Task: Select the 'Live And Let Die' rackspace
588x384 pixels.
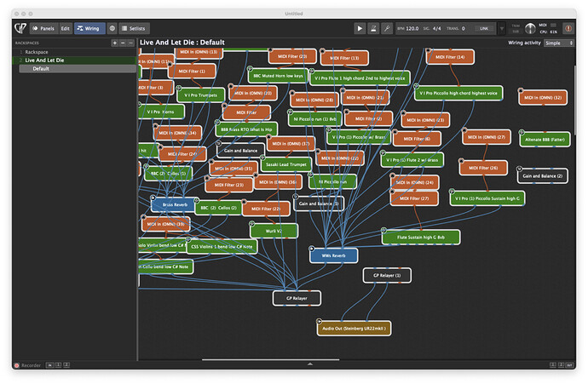Action: click(x=75, y=60)
